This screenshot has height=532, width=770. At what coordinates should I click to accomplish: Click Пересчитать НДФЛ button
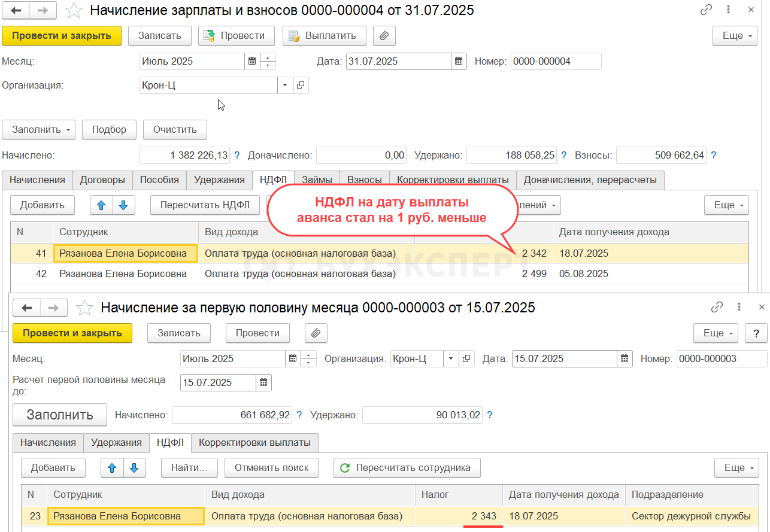[x=205, y=205]
